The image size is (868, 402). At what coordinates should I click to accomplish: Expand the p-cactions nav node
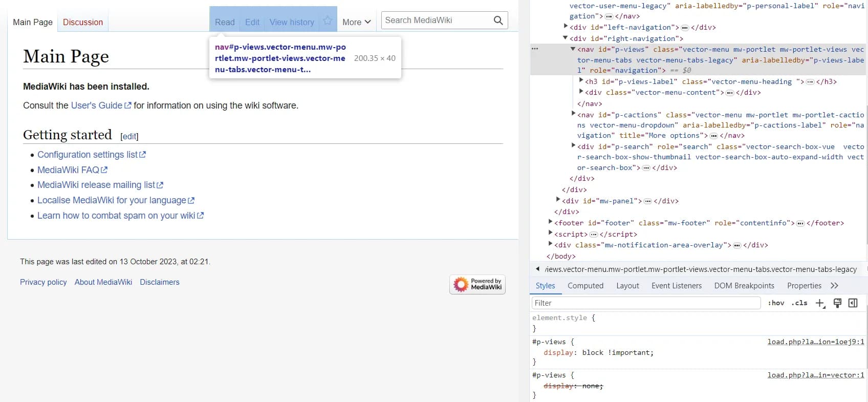pyautogui.click(x=573, y=114)
